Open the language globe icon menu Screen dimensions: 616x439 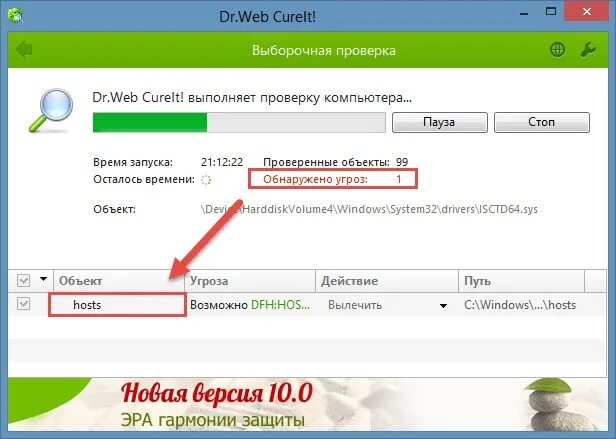[x=557, y=50]
